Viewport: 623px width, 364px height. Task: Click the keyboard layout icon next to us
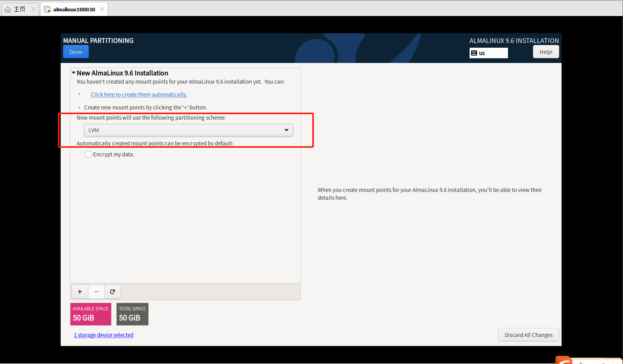point(474,53)
